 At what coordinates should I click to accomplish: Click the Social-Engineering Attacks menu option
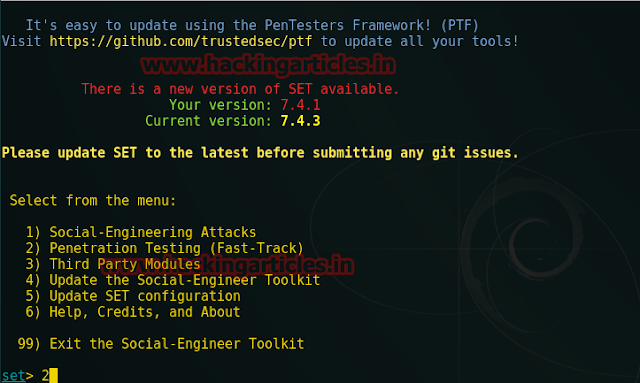tap(140, 232)
